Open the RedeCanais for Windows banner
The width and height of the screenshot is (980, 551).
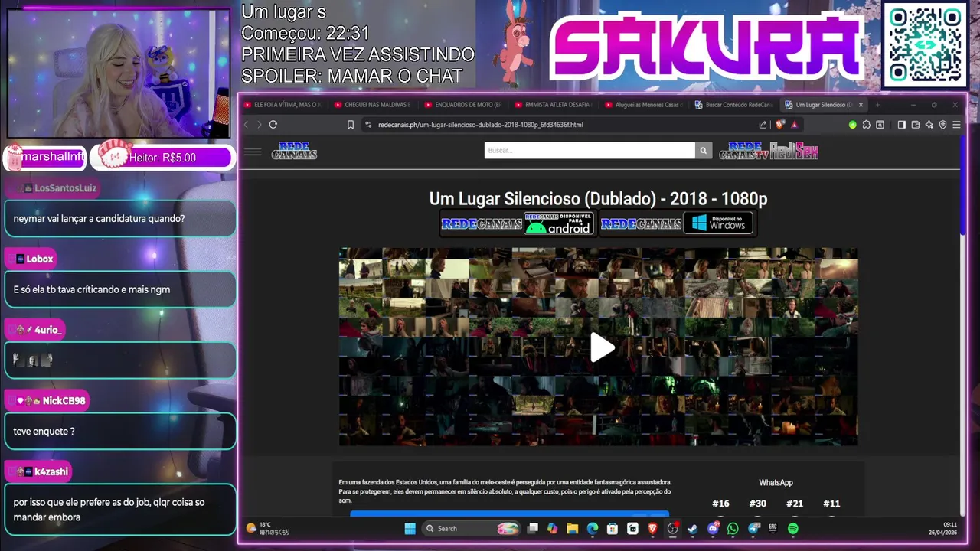(678, 223)
